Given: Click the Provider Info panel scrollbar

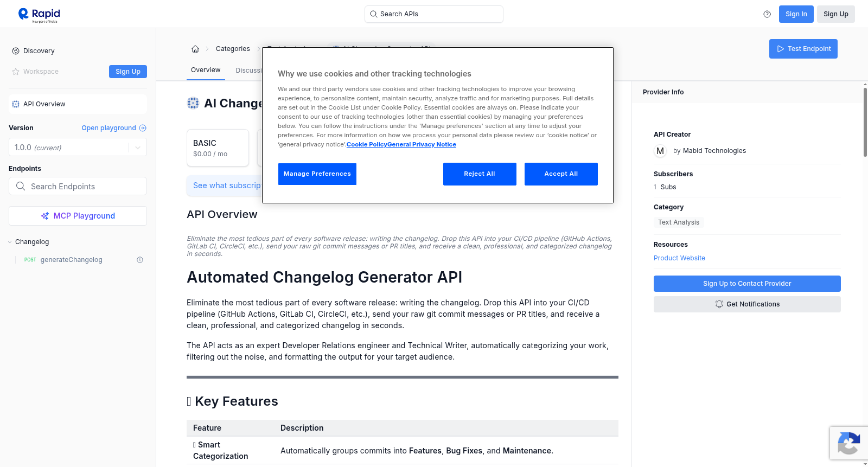Looking at the screenshot, I should [865, 123].
